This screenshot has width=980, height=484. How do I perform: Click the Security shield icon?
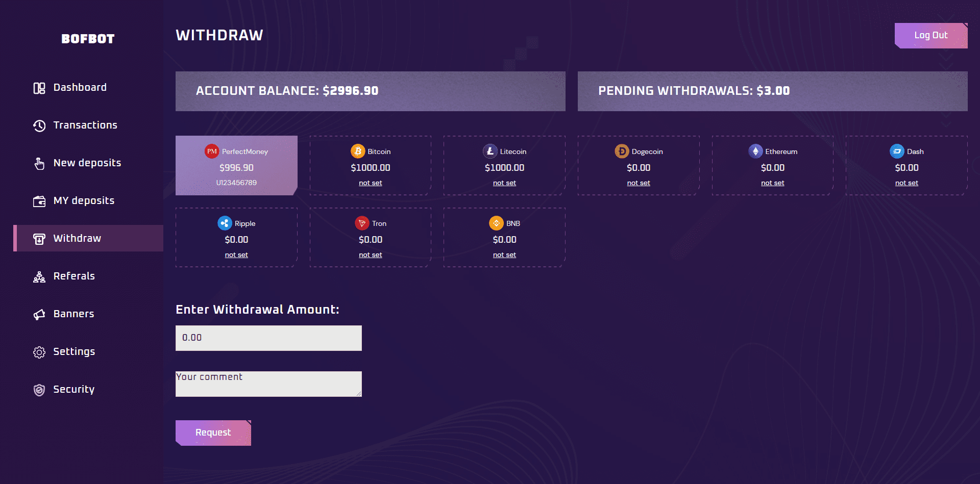[x=39, y=390]
